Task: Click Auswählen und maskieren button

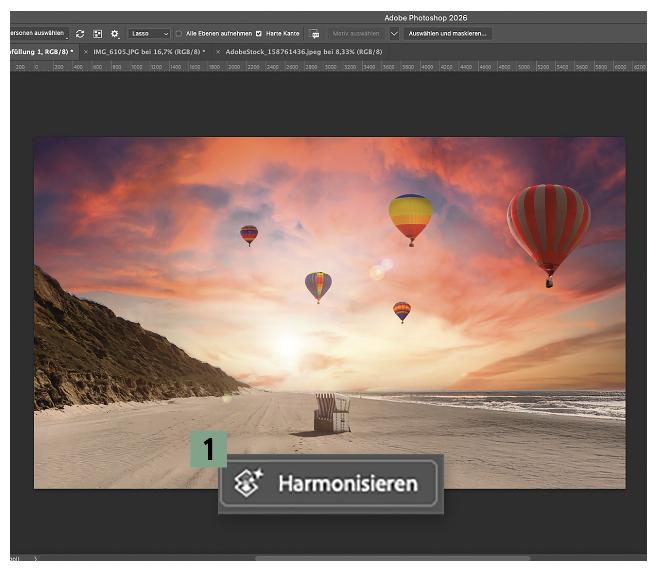Action: pyautogui.click(x=447, y=34)
